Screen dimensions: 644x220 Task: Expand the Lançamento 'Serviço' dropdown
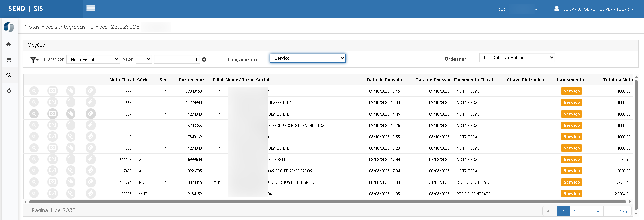click(x=308, y=58)
